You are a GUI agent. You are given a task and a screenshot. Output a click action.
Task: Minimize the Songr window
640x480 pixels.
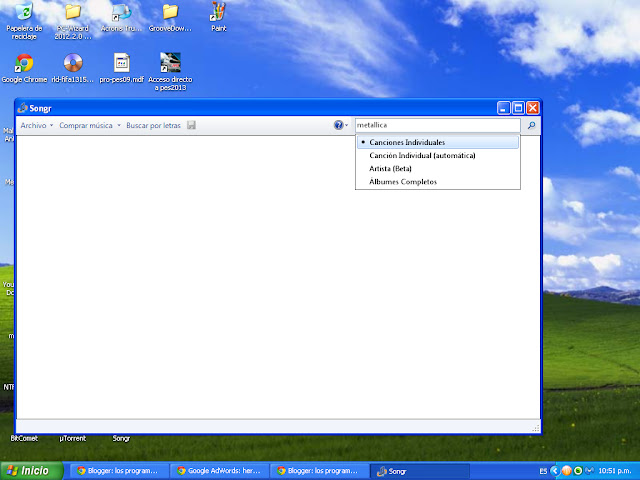tap(504, 108)
